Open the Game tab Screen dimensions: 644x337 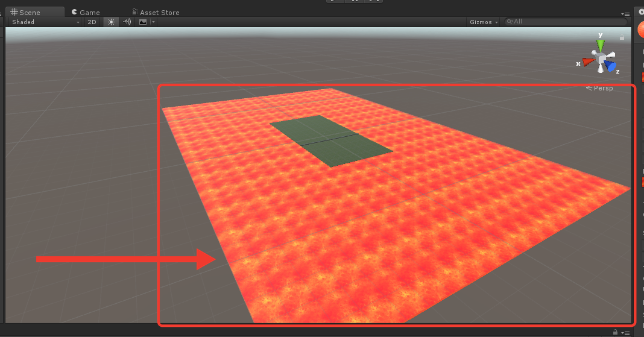click(86, 12)
